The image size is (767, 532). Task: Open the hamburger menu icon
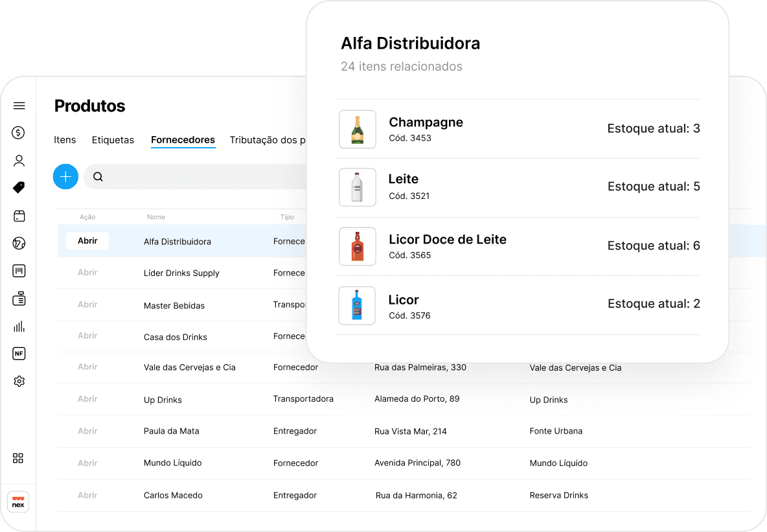click(19, 106)
